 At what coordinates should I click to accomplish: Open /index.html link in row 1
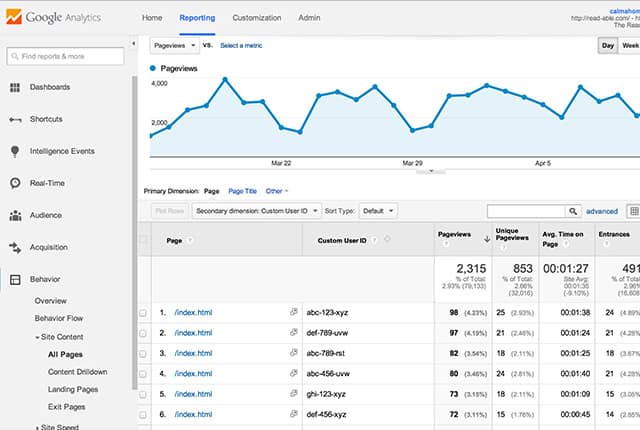tap(193, 313)
